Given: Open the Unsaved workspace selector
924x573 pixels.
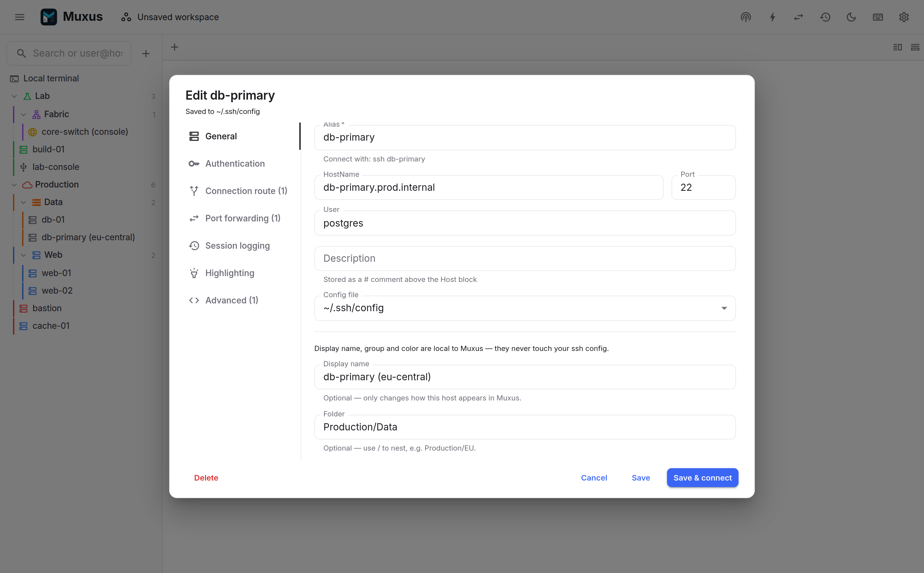Looking at the screenshot, I should coord(170,17).
